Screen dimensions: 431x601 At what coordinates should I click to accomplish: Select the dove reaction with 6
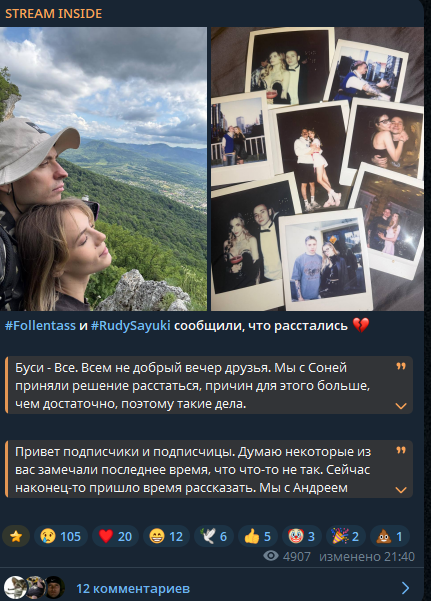(214, 536)
